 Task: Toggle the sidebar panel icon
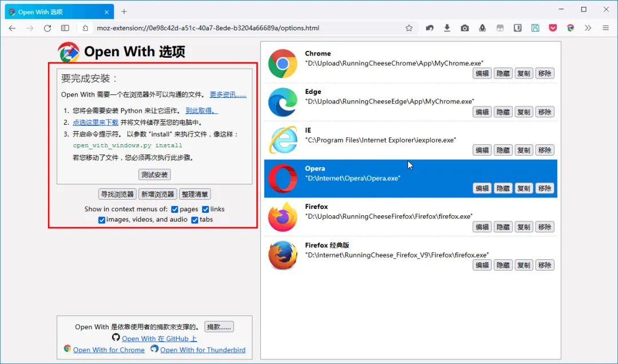[65, 28]
